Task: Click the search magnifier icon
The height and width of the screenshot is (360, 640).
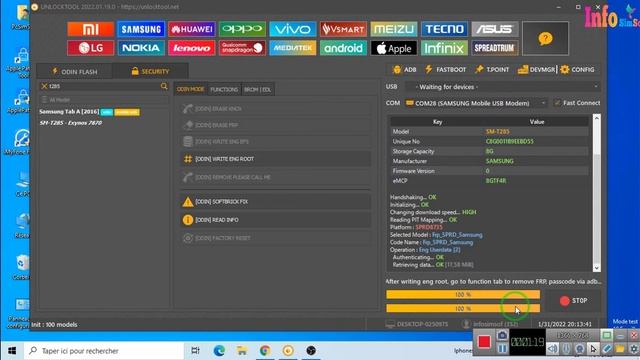Action: point(164,86)
